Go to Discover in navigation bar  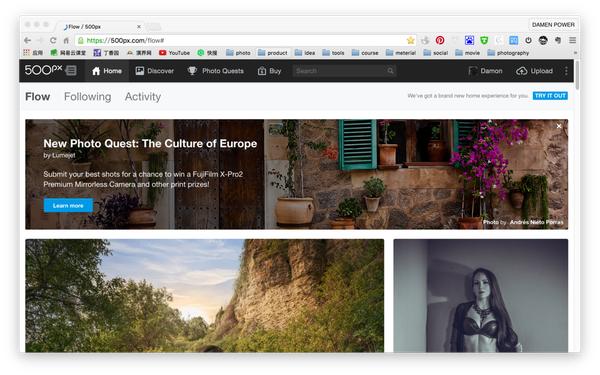pos(155,71)
